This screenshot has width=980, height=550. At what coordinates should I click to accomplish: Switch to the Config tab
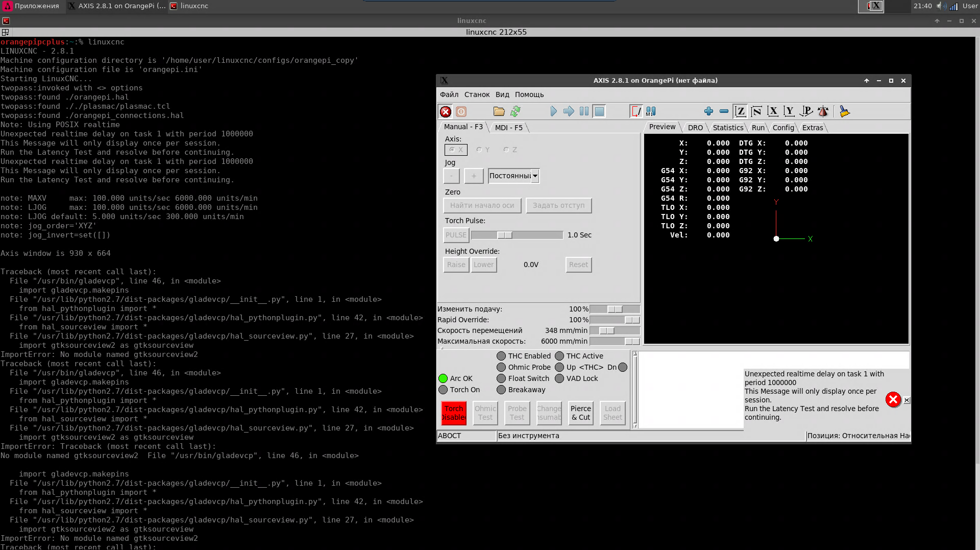click(783, 128)
